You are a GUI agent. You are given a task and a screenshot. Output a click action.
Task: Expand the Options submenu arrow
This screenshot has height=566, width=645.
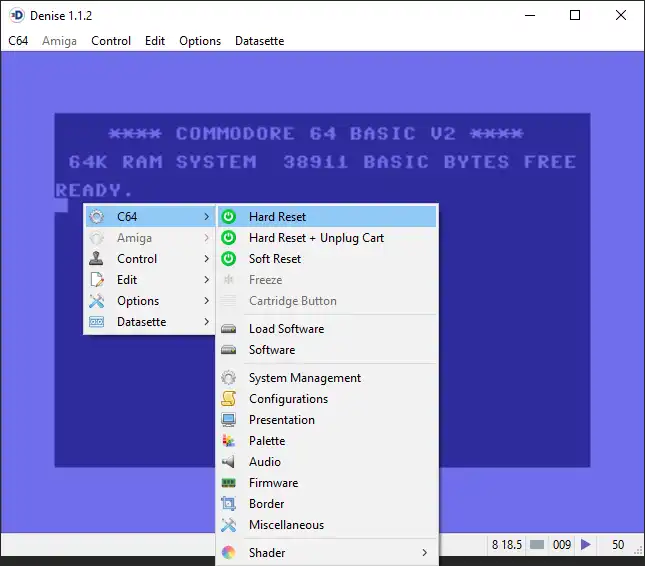coord(206,301)
